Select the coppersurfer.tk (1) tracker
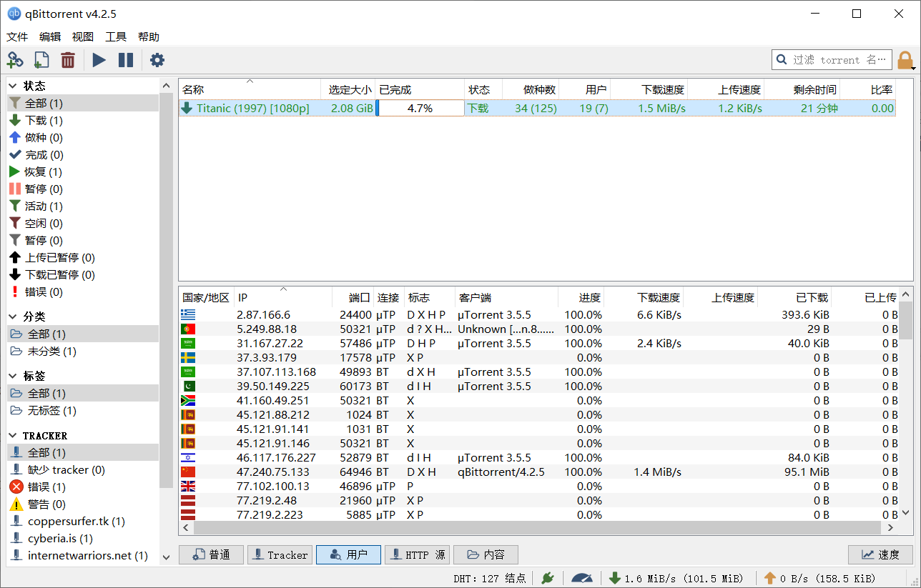This screenshot has height=588, width=921. tap(83, 522)
